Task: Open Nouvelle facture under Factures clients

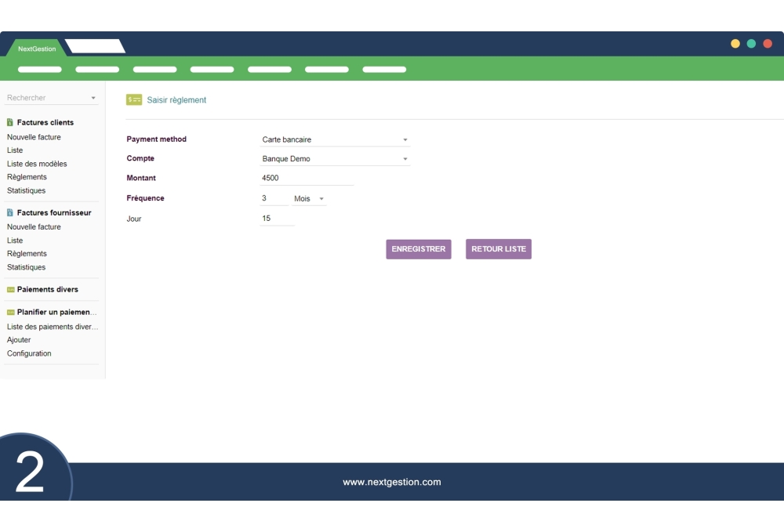Action: [x=34, y=136]
